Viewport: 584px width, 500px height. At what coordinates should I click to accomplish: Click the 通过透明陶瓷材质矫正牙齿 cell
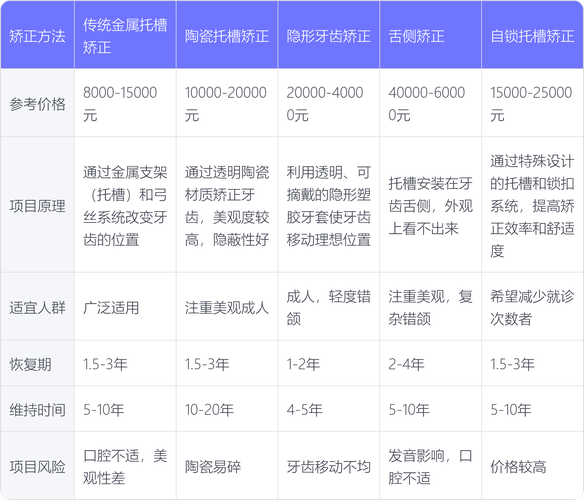tap(227, 206)
